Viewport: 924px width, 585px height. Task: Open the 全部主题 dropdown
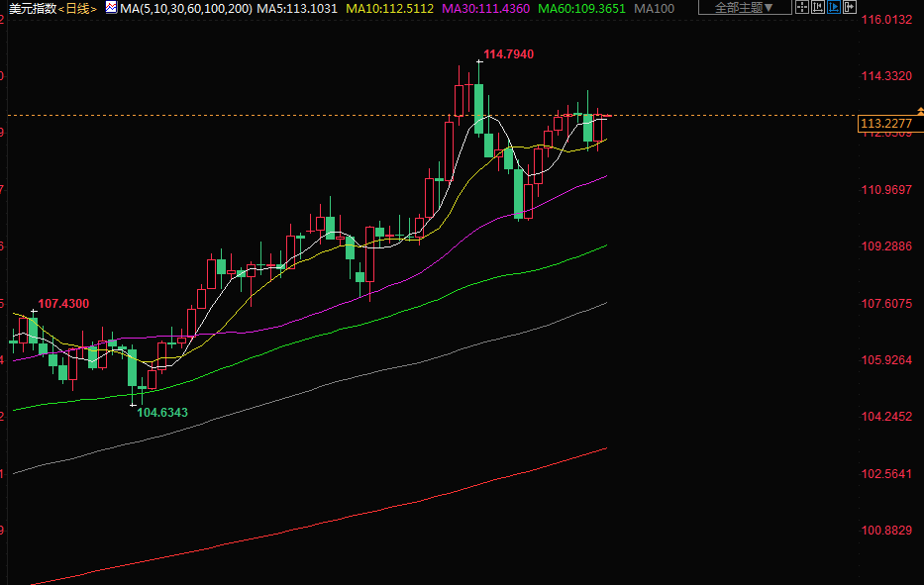pyautogui.click(x=745, y=8)
